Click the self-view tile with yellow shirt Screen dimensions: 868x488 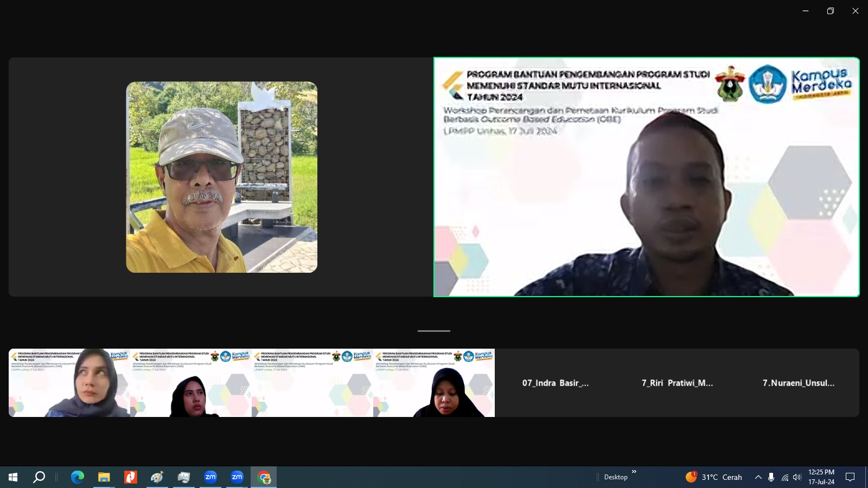point(221,177)
